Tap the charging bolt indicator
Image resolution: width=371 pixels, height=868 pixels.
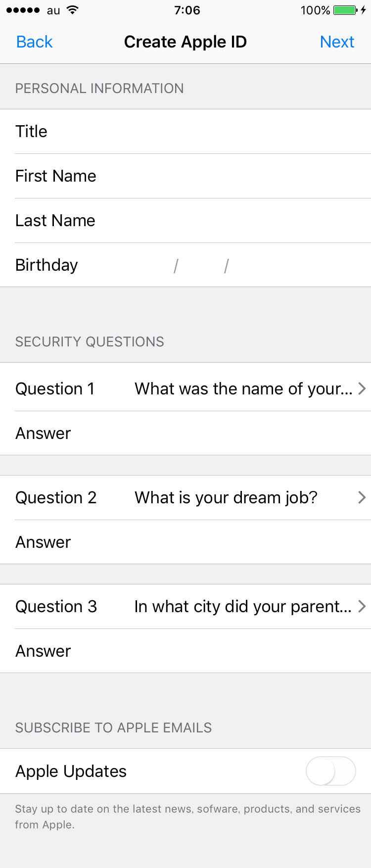[363, 10]
